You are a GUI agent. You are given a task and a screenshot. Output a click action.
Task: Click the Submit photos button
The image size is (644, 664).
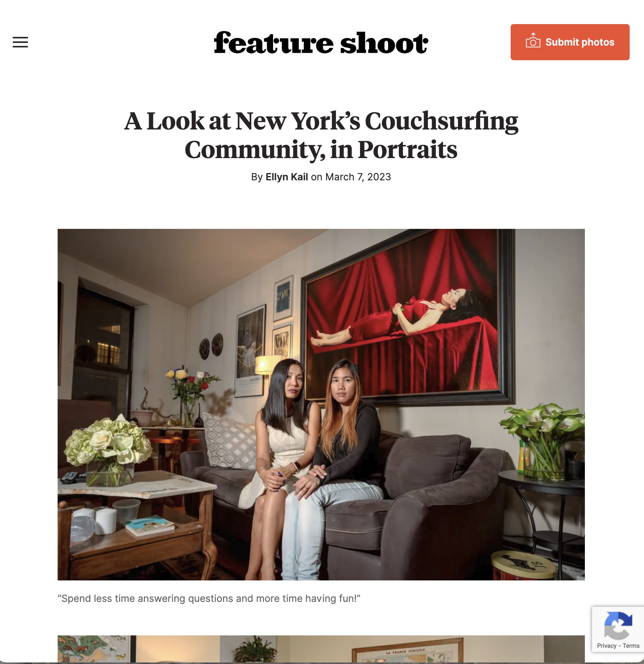coord(570,42)
